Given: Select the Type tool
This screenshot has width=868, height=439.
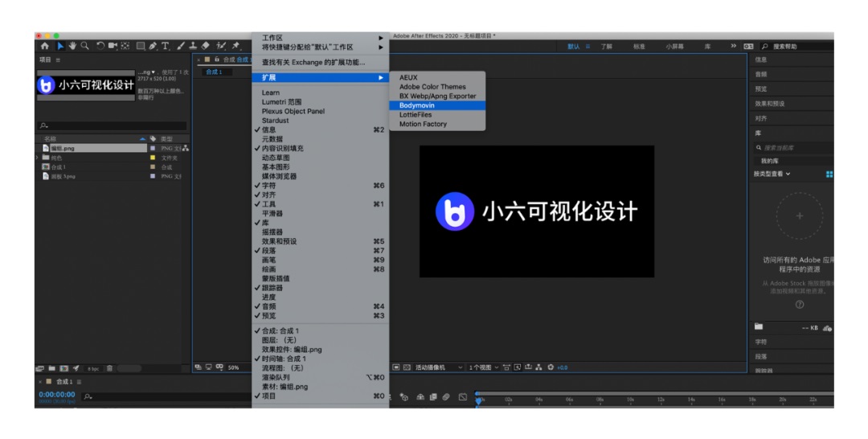Looking at the screenshot, I should point(165,46).
